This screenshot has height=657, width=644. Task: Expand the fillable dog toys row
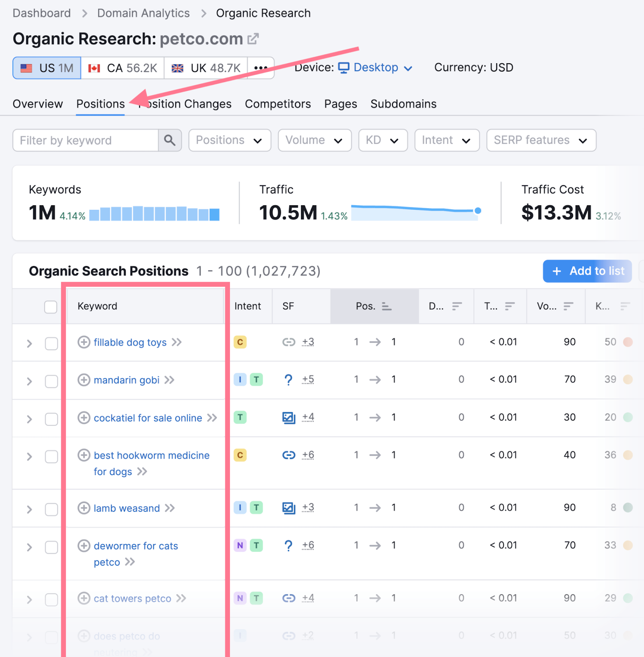(29, 344)
